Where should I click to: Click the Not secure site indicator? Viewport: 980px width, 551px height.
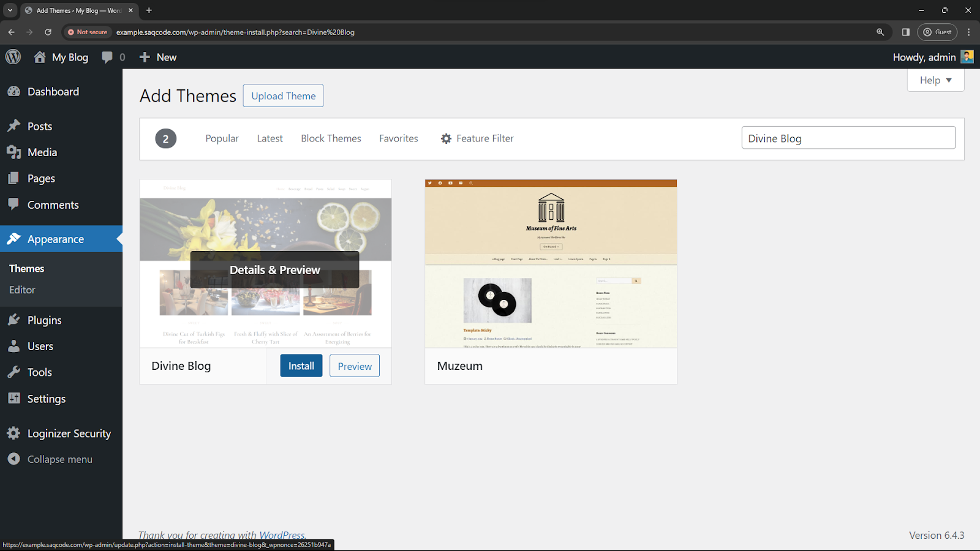88,32
